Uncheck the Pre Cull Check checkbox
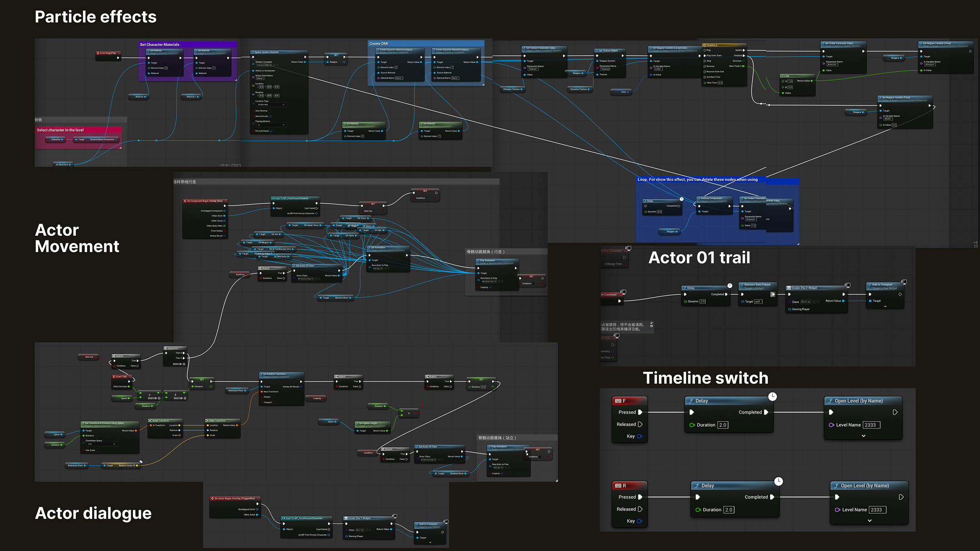Image resolution: width=980 pixels, height=551 pixels. (x=271, y=131)
